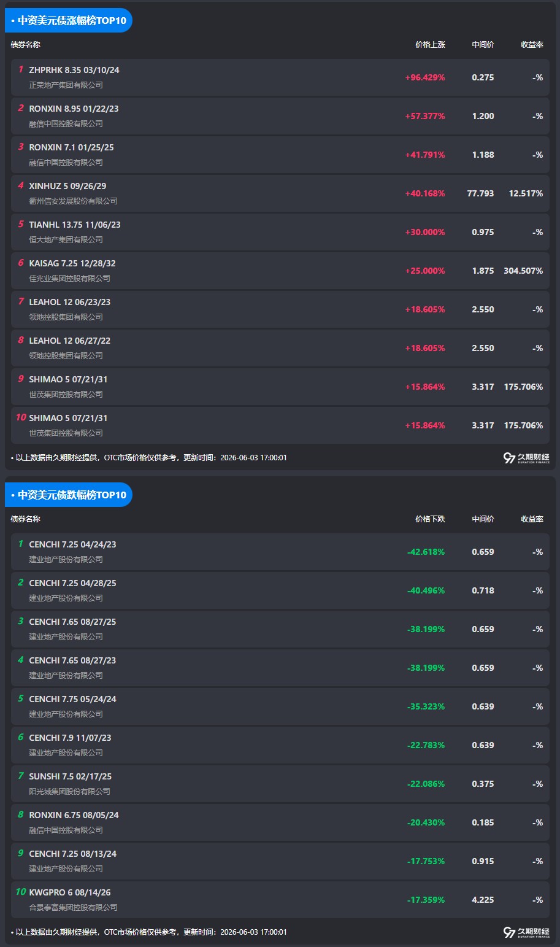Click +25.000% price gain value

[425, 271]
